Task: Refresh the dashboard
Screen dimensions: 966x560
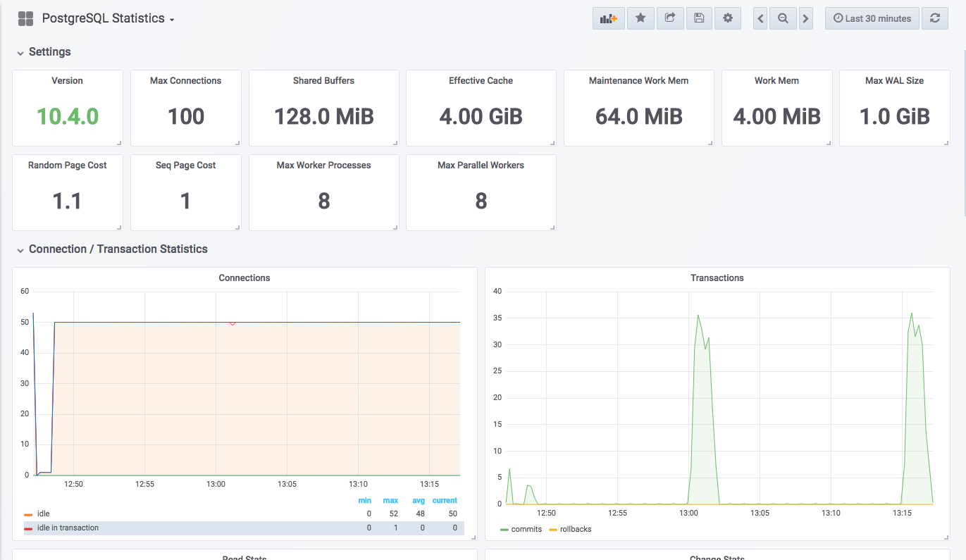Action: click(935, 18)
